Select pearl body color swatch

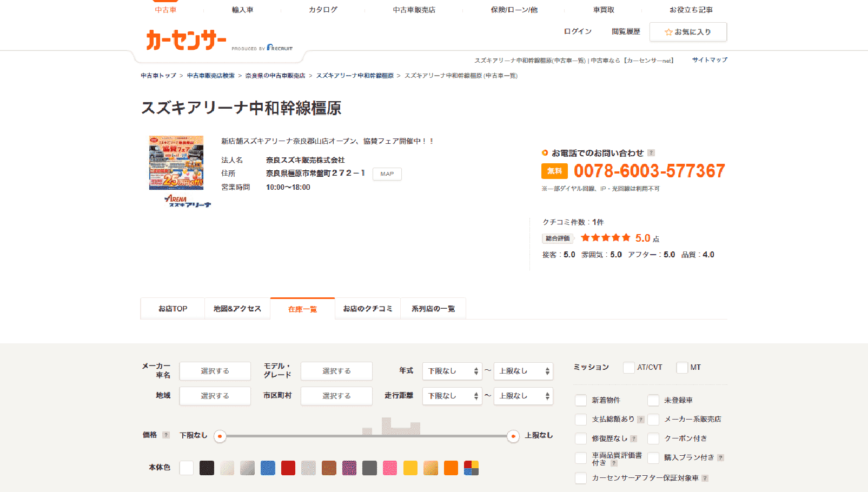[x=227, y=468]
